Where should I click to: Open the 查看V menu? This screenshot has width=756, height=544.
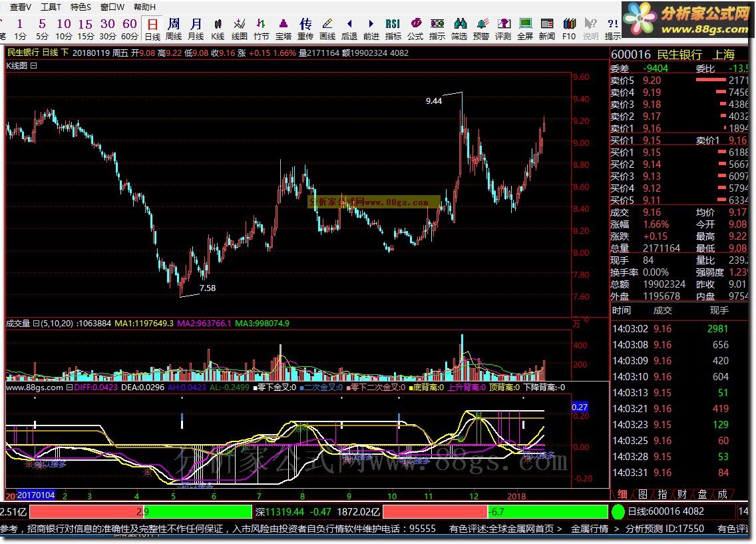point(20,7)
